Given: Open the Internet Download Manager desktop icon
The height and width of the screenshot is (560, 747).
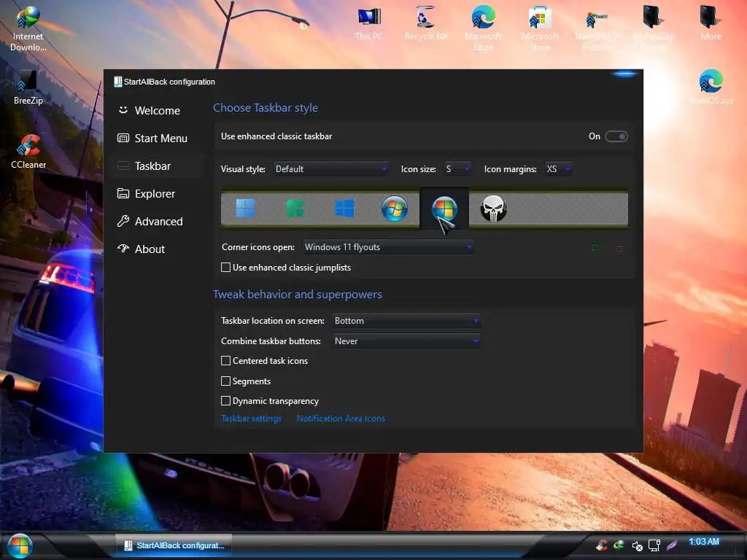Looking at the screenshot, I should click(28, 28).
